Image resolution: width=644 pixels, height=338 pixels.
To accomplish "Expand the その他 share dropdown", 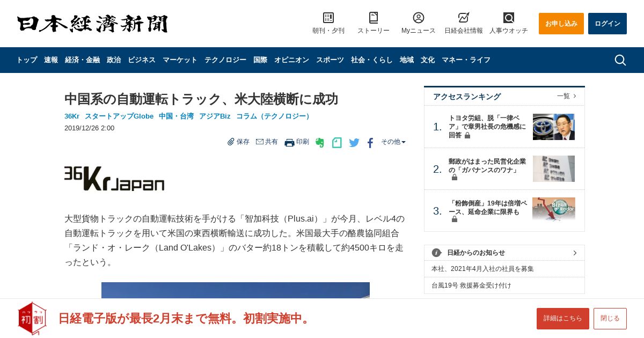I will 393,142.
